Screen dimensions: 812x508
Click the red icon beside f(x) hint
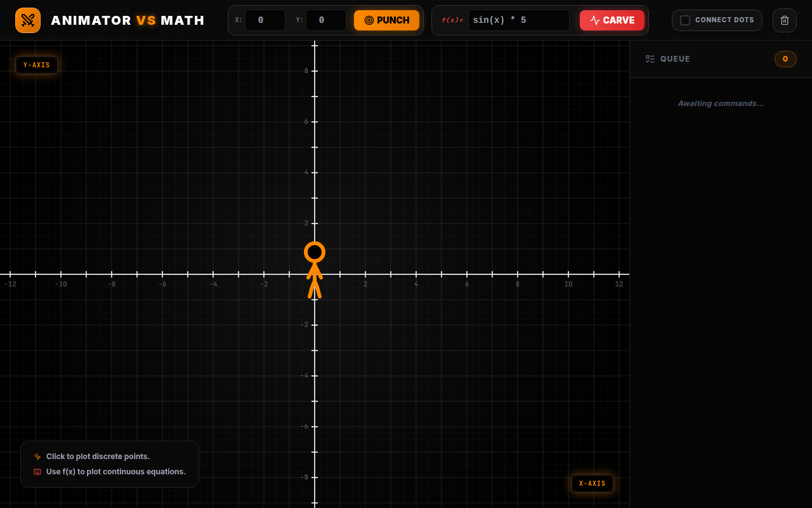37,472
